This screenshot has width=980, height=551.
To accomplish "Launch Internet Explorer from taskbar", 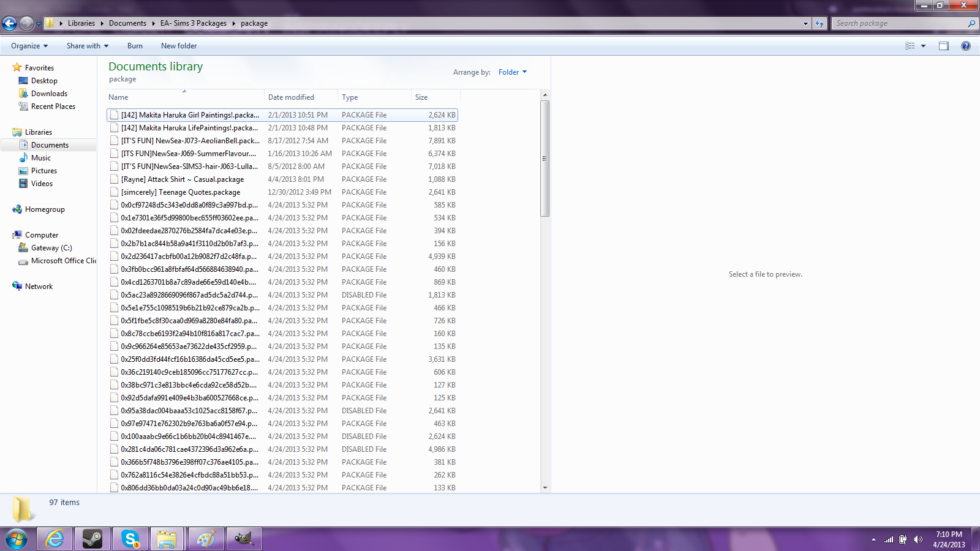I will point(55,539).
